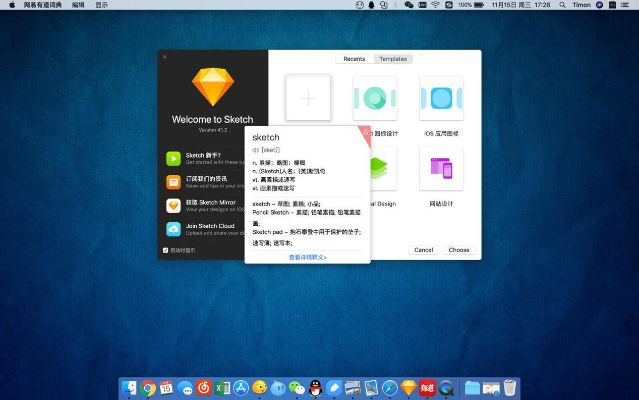Open the 显示 menu

pyautogui.click(x=101, y=5)
